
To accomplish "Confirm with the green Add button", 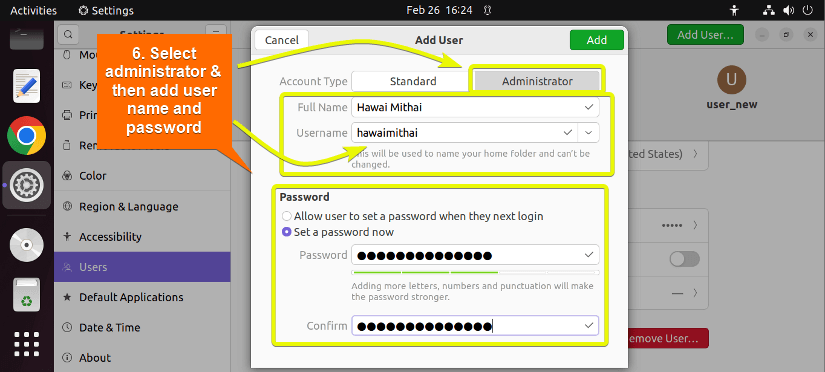I will point(597,40).
